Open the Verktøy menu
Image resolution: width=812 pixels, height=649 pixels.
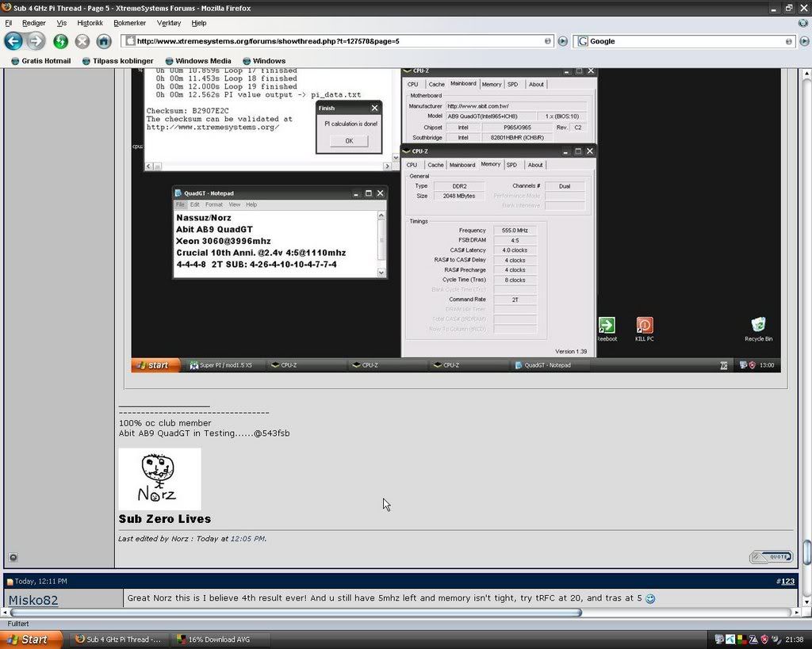coord(169,23)
